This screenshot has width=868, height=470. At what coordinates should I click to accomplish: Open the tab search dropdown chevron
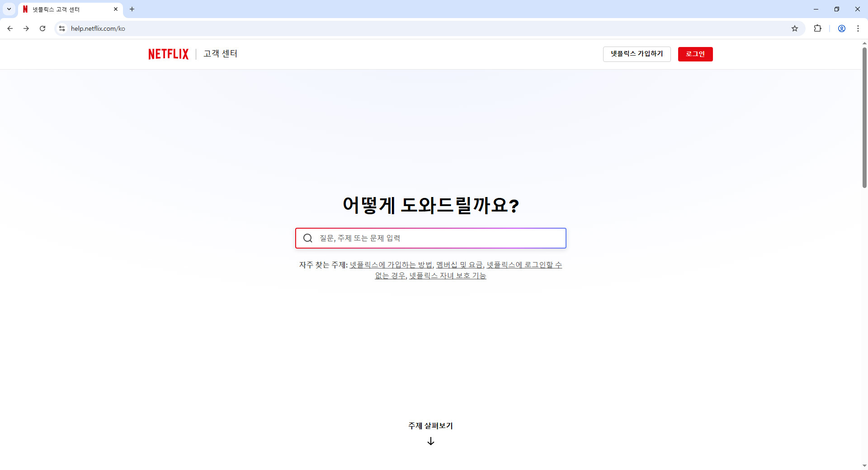[x=9, y=9]
